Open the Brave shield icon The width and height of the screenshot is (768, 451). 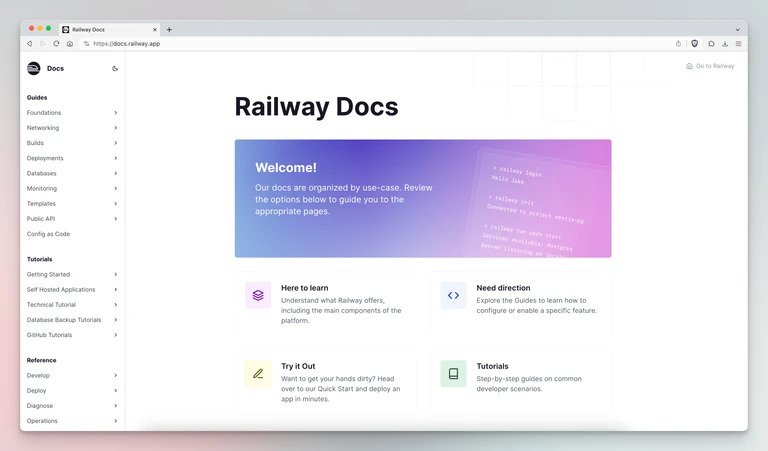pos(695,44)
